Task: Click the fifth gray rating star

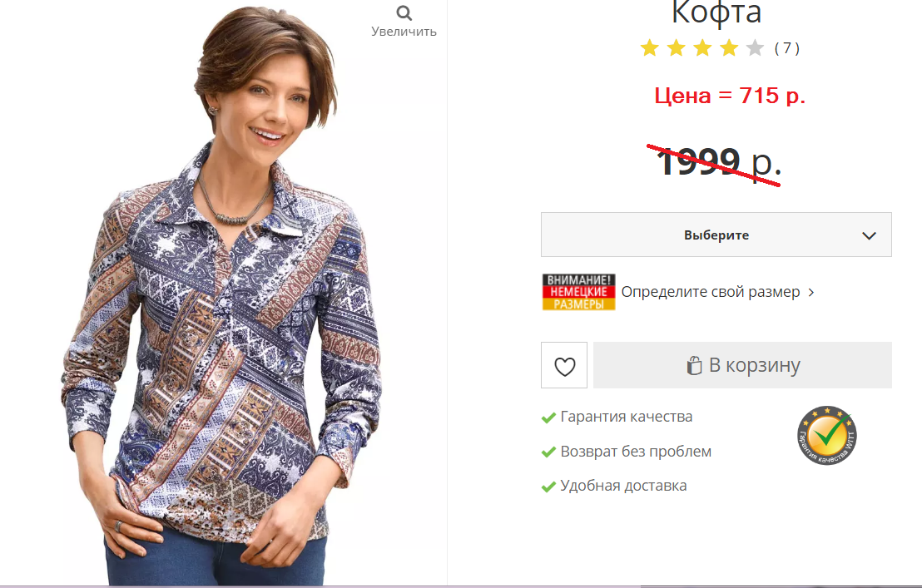Action: [755, 47]
